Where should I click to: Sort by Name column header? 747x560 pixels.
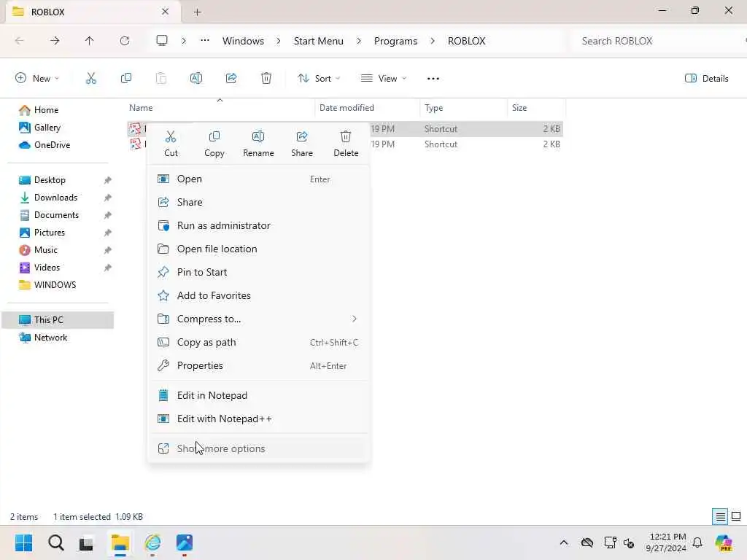[220, 108]
